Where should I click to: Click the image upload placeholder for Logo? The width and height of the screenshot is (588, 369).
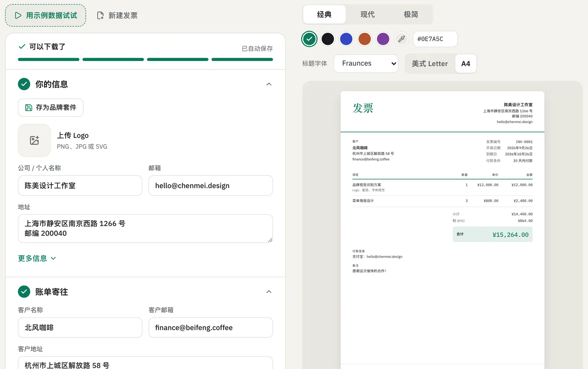click(x=34, y=140)
